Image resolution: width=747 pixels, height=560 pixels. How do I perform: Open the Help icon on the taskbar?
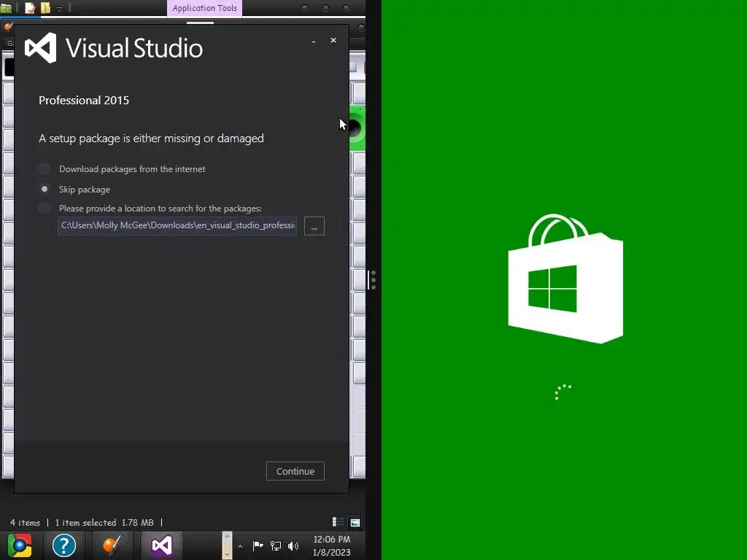coord(64,545)
